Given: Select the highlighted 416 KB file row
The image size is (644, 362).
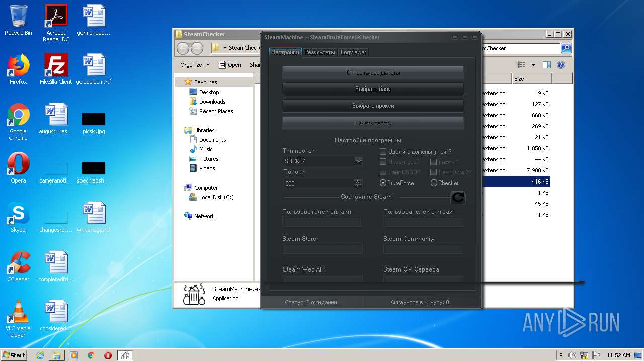Looking at the screenshot, I should (516, 182).
